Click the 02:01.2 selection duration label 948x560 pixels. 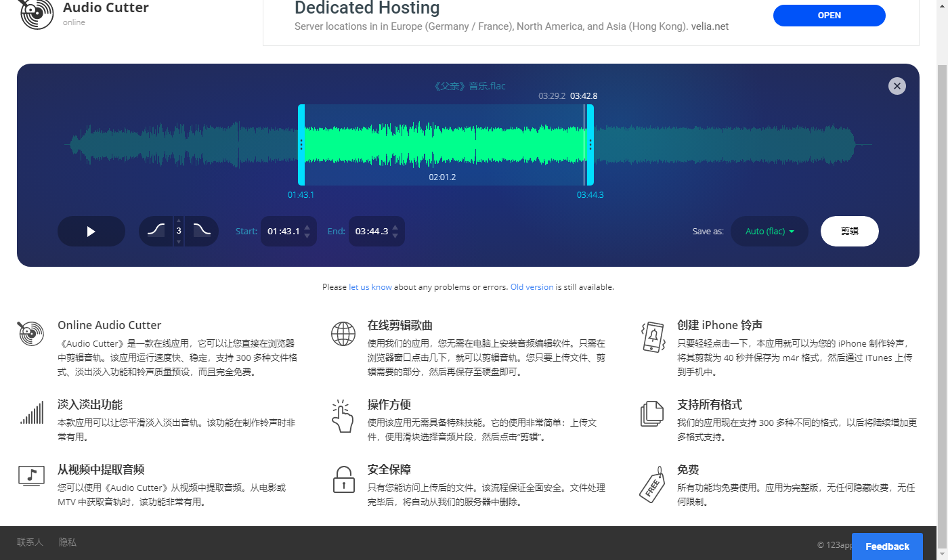click(442, 177)
